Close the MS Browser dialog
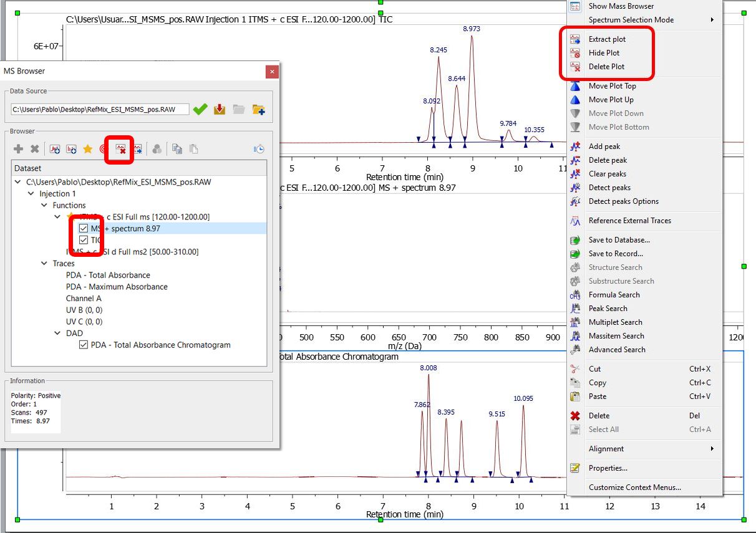The image size is (756, 533). (x=272, y=71)
